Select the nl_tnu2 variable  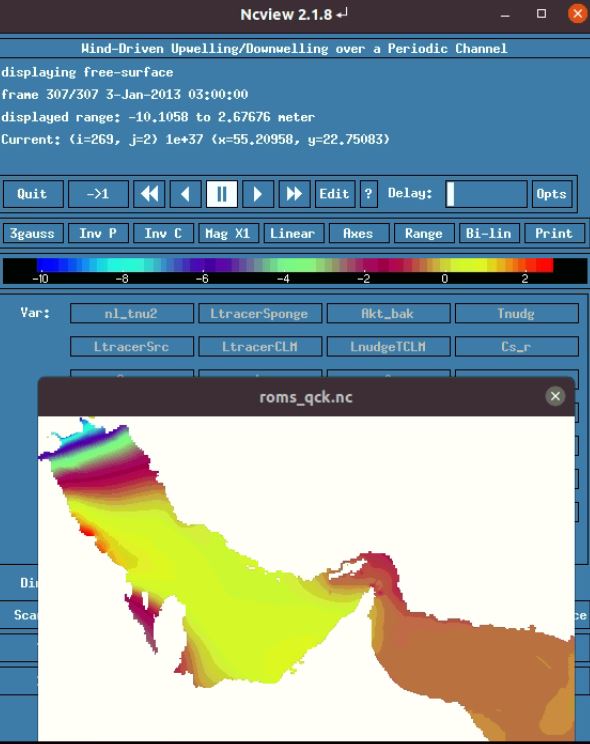click(x=131, y=314)
